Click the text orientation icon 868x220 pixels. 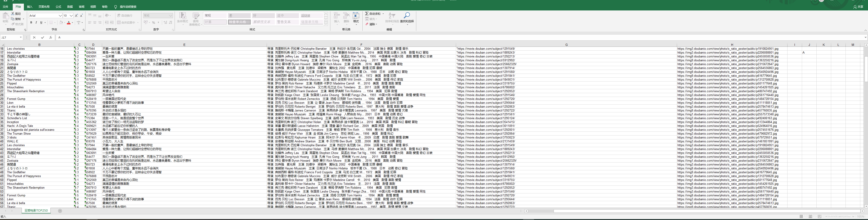107,15
